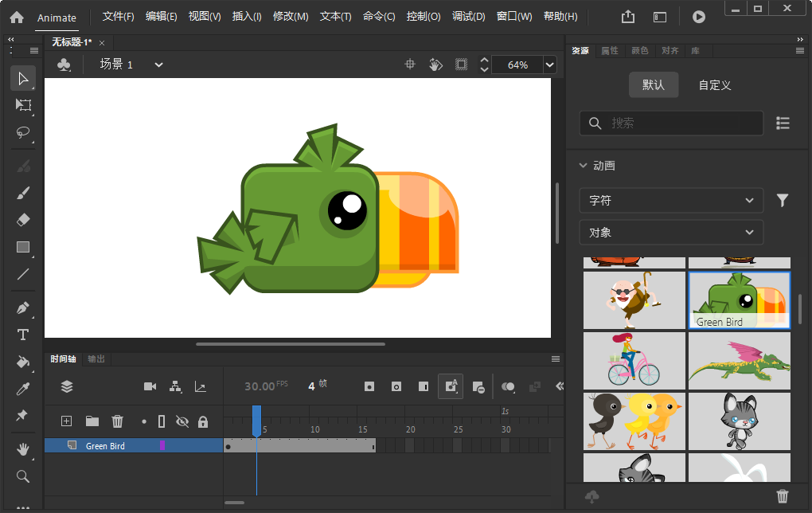
Task: Activate the Text tool
Action: coord(23,335)
